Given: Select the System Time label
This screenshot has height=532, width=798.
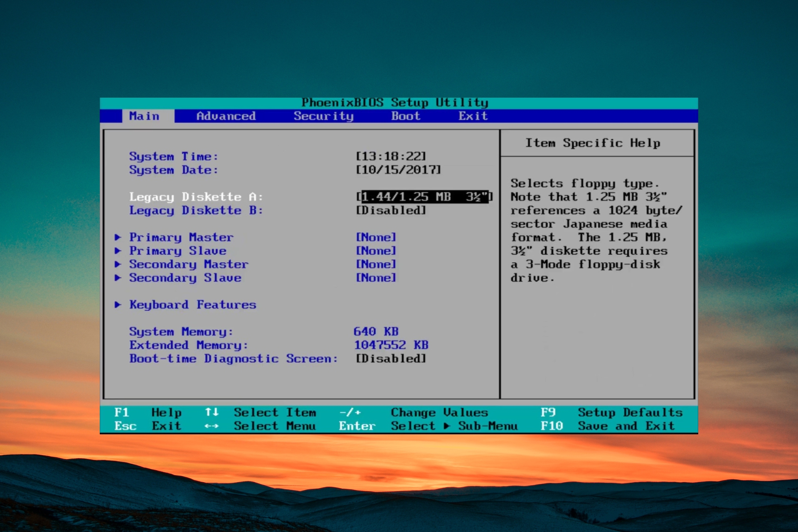Looking at the screenshot, I should coord(173,156).
